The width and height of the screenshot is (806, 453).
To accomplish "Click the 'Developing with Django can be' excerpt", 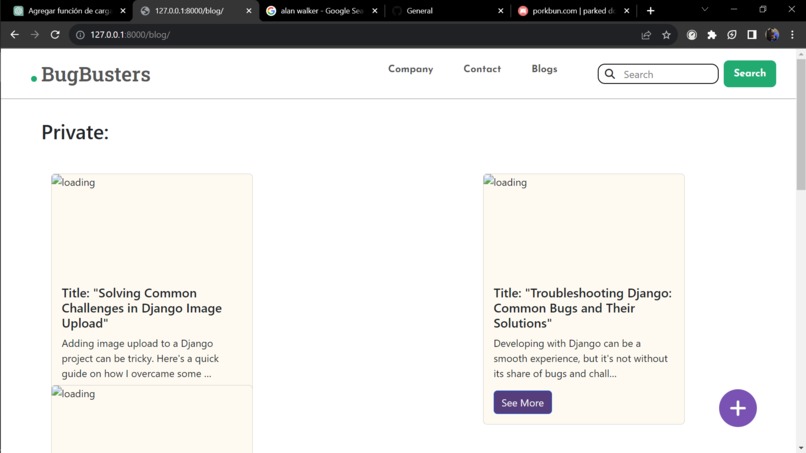I will [580, 358].
